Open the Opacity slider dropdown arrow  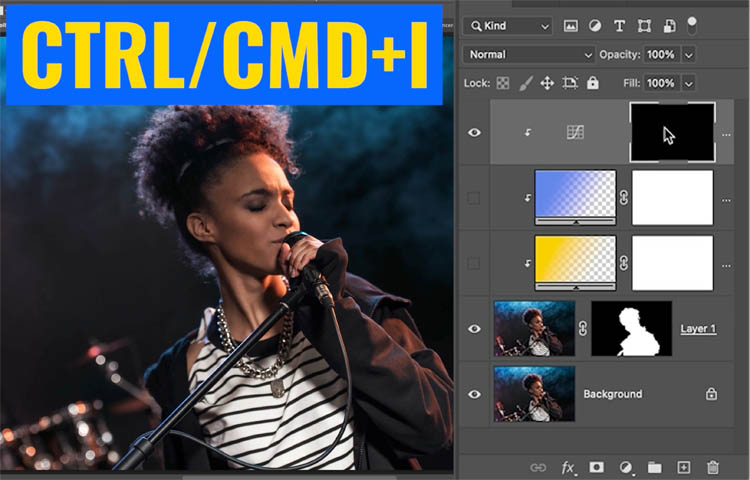pos(688,55)
